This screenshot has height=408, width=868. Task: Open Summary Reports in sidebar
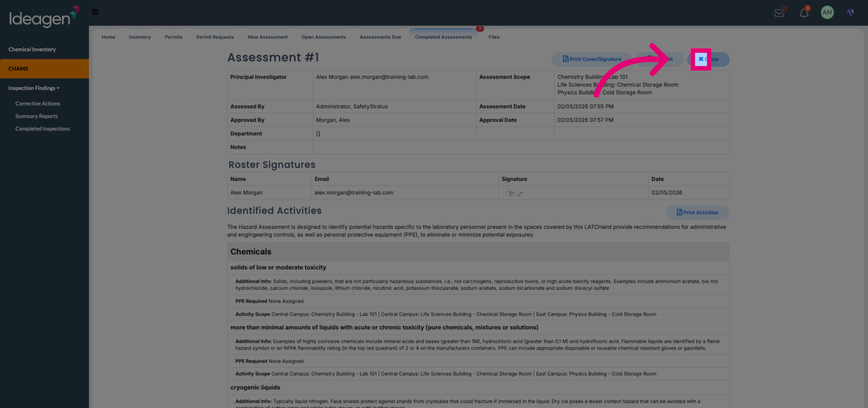point(37,116)
